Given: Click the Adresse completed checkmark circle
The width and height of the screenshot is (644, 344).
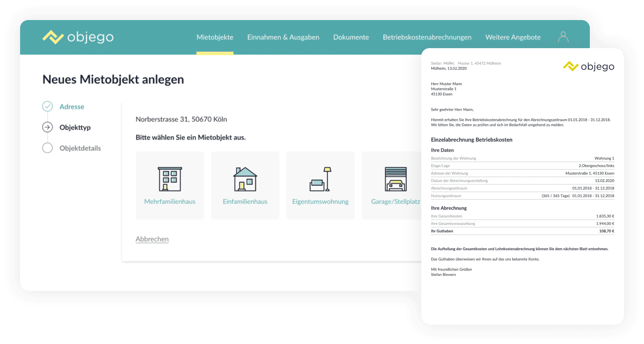Looking at the screenshot, I should (47, 107).
